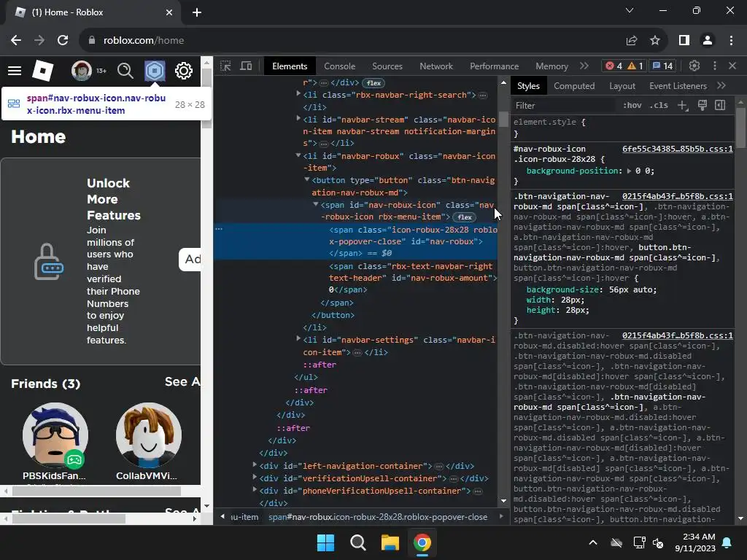Show hidden system tray icons
Image resolution: width=747 pixels, height=560 pixels.
593,542
